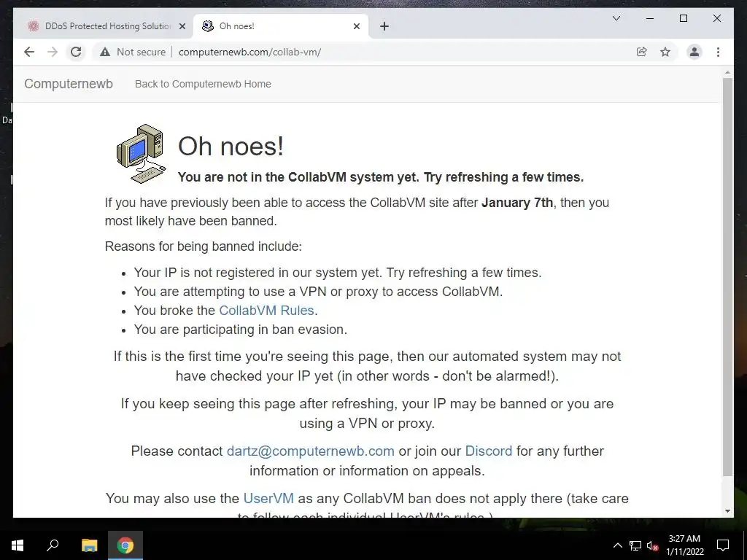747x560 pixels.
Task: Click Back to Computernewb Home
Action: pyautogui.click(x=203, y=84)
